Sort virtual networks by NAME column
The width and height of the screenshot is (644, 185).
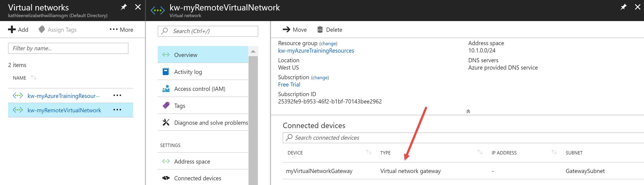coord(25,78)
